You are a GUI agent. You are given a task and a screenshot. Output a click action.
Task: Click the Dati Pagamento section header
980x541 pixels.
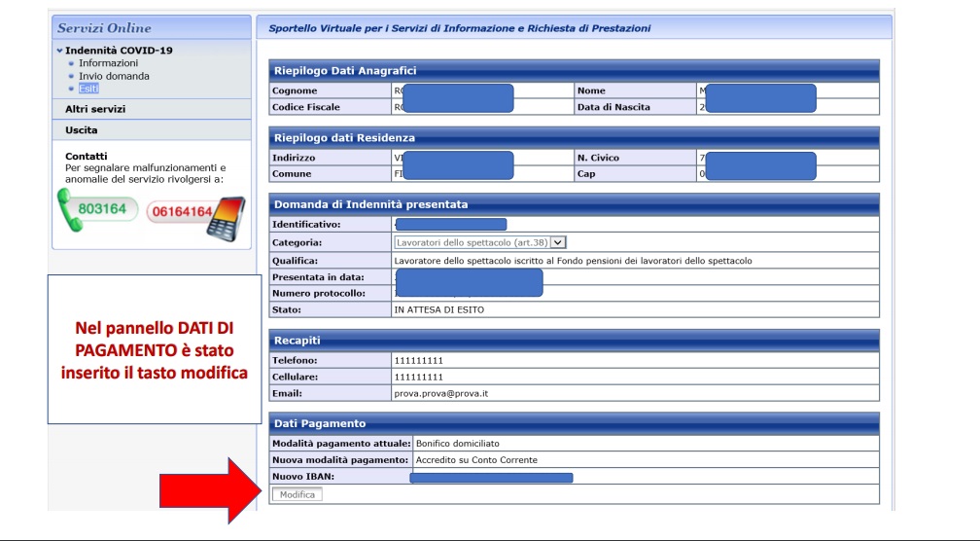(574, 423)
